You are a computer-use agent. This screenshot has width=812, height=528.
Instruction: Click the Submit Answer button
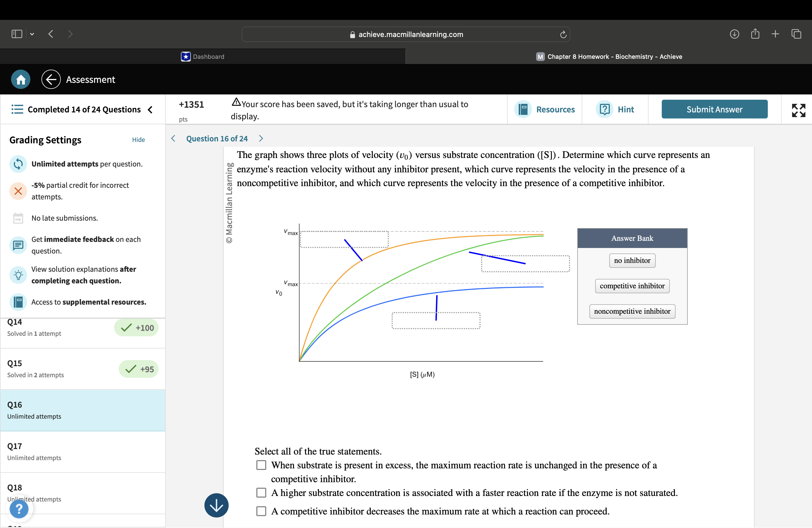click(714, 109)
